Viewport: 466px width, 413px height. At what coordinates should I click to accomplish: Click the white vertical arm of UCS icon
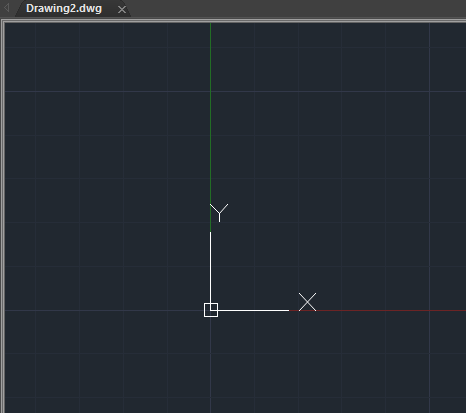210,267
